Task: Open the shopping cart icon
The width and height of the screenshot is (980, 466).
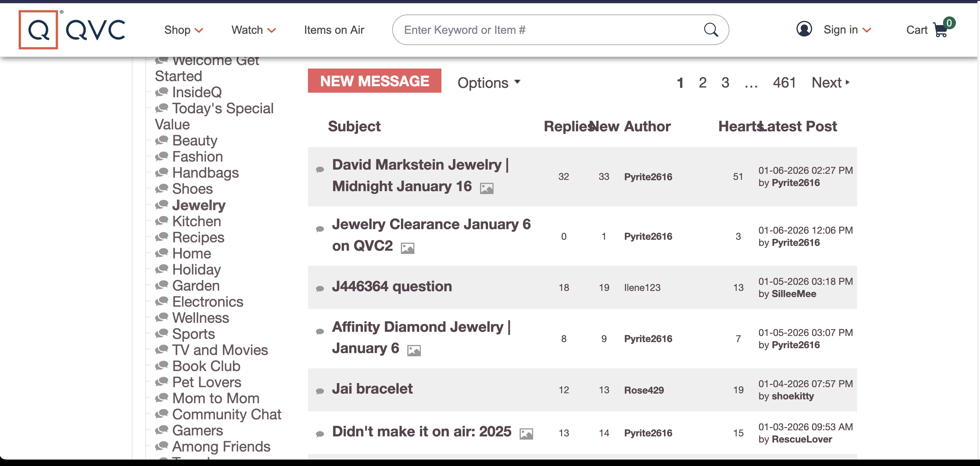Action: (x=941, y=29)
